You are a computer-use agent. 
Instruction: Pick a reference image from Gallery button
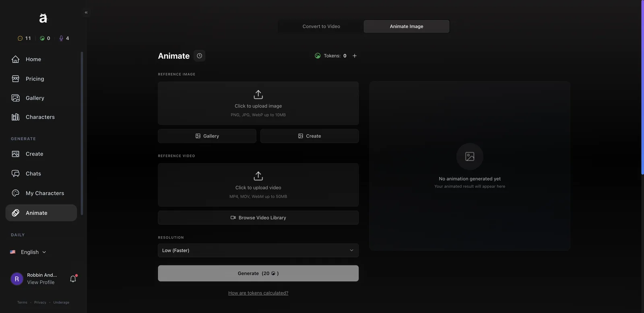[207, 136]
